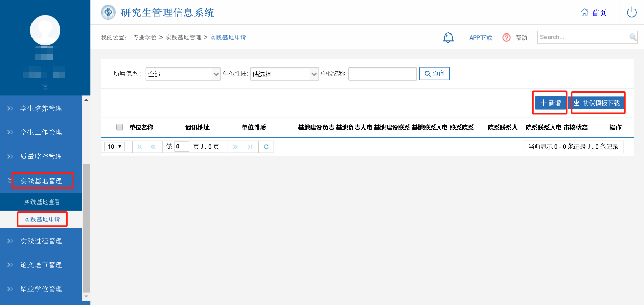Click the 查询 search button

[x=434, y=74]
